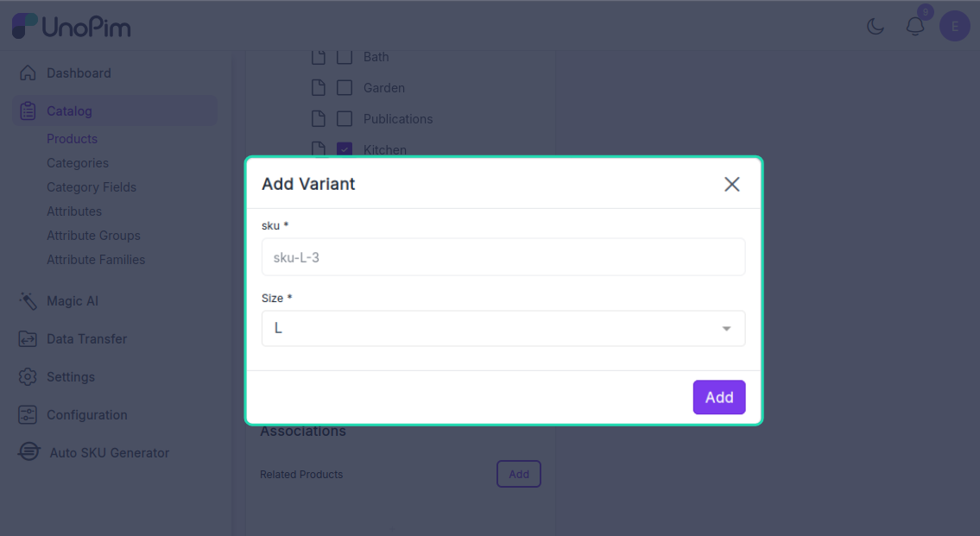Open Magic AI wand icon

pos(28,301)
